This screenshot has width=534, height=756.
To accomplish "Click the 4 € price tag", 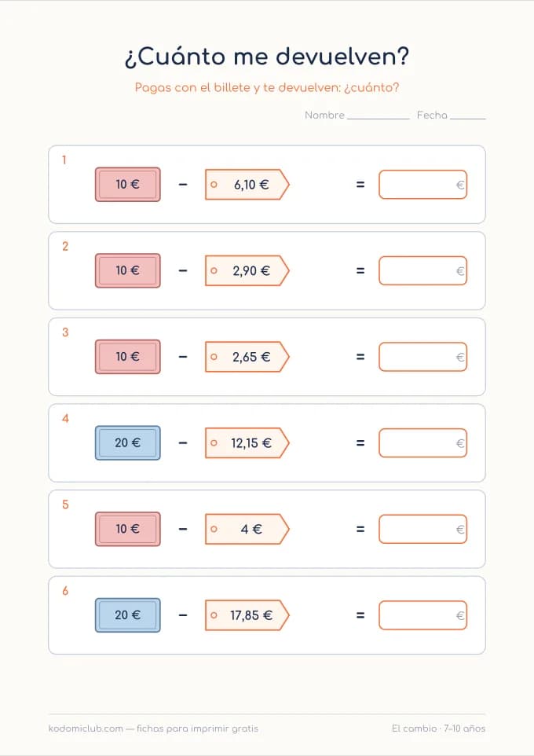I will click(x=247, y=529).
